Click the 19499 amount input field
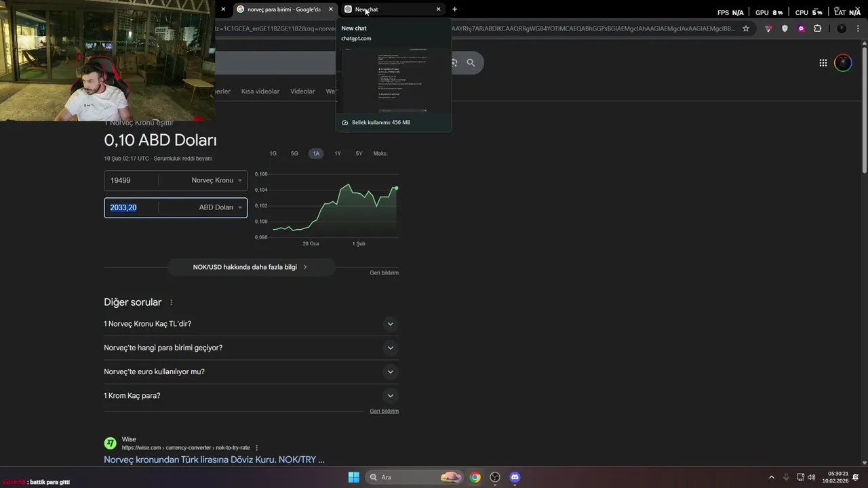 pyautogui.click(x=132, y=180)
